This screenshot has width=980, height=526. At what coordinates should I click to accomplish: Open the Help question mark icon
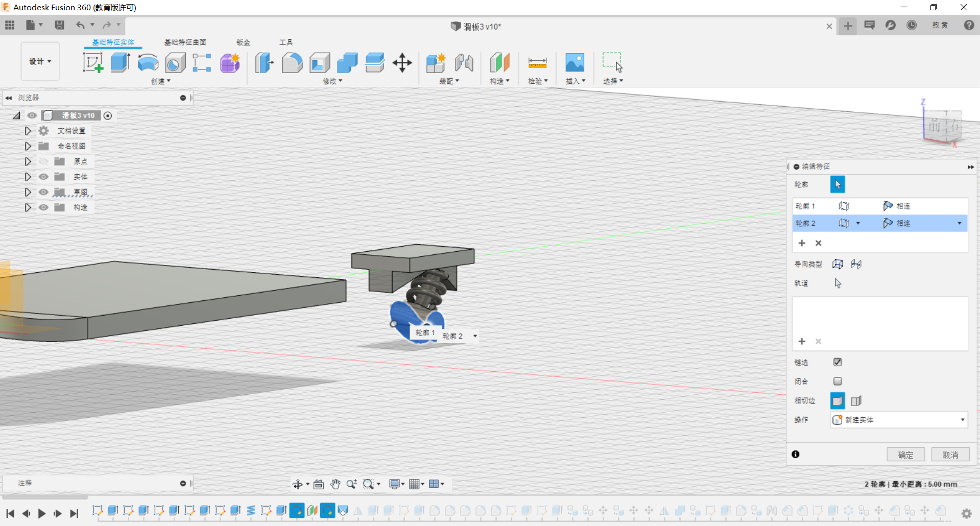pos(969,25)
